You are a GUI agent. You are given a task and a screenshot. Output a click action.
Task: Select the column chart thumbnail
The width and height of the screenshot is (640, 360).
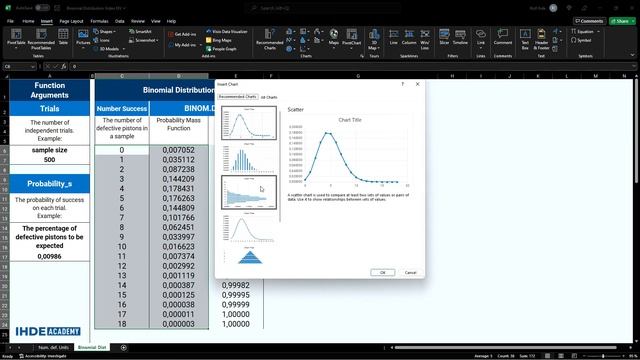(249, 158)
